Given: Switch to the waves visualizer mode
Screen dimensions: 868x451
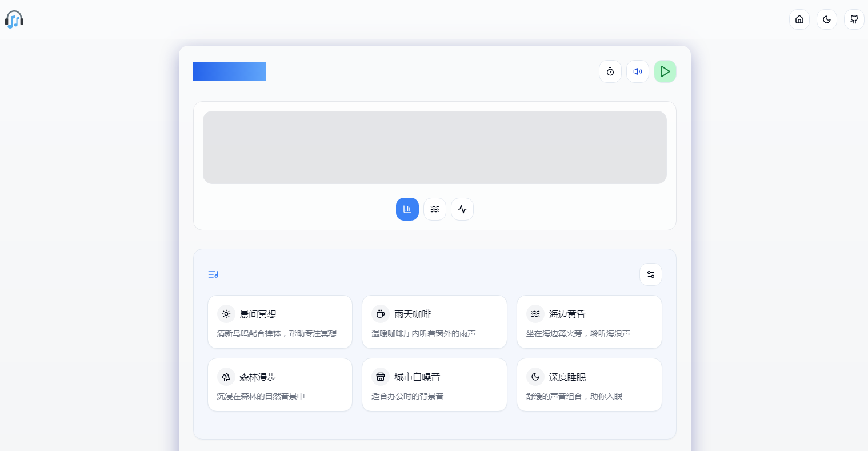Looking at the screenshot, I should pyautogui.click(x=435, y=209).
